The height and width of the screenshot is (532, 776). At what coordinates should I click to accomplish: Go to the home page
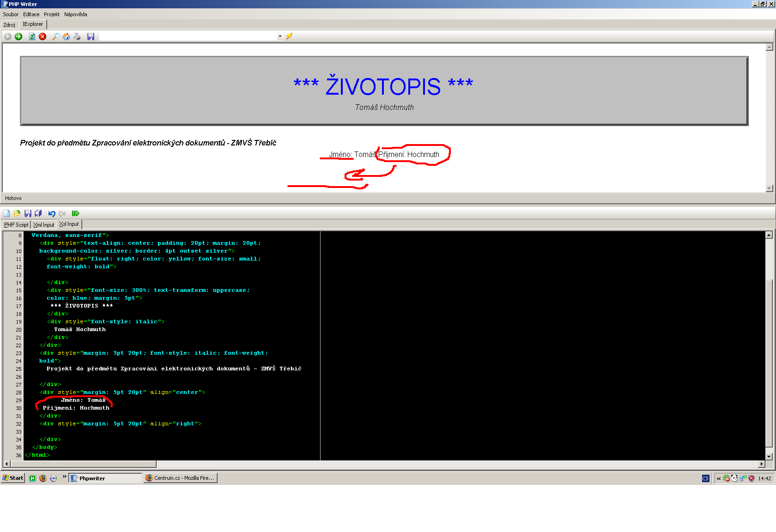tap(67, 36)
